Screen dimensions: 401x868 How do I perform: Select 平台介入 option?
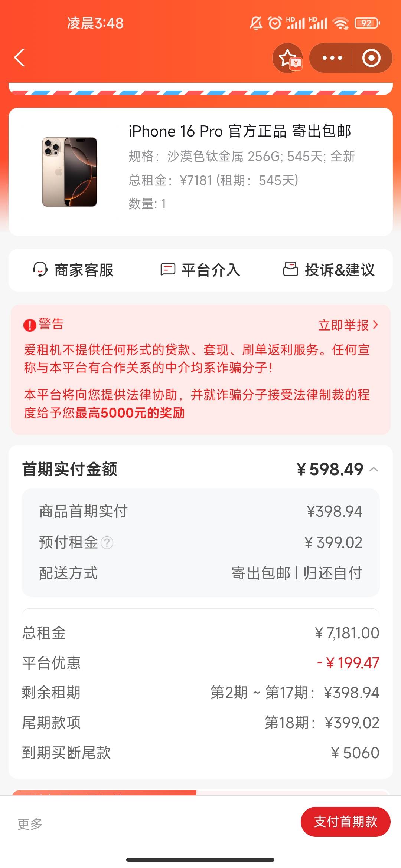(200, 270)
